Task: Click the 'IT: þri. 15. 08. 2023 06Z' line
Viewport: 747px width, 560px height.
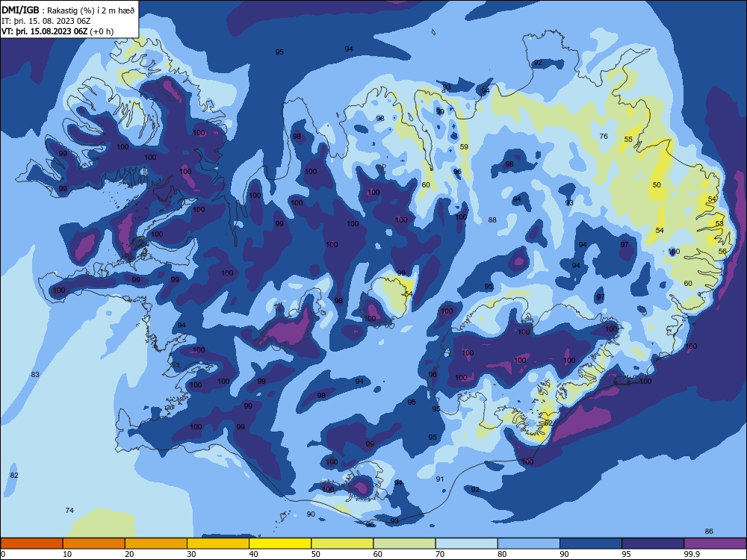Action: click(x=46, y=21)
